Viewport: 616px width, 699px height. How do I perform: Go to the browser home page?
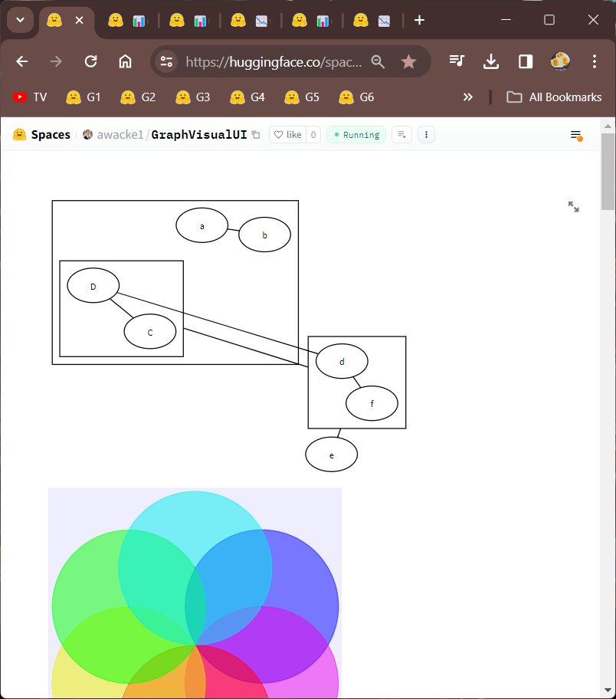coord(125,62)
